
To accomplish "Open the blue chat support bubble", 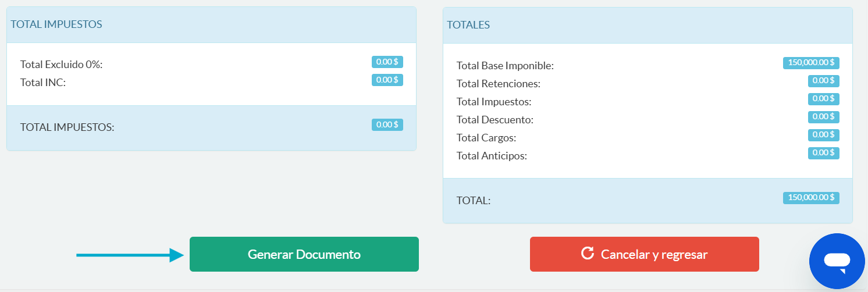I will click(837, 261).
